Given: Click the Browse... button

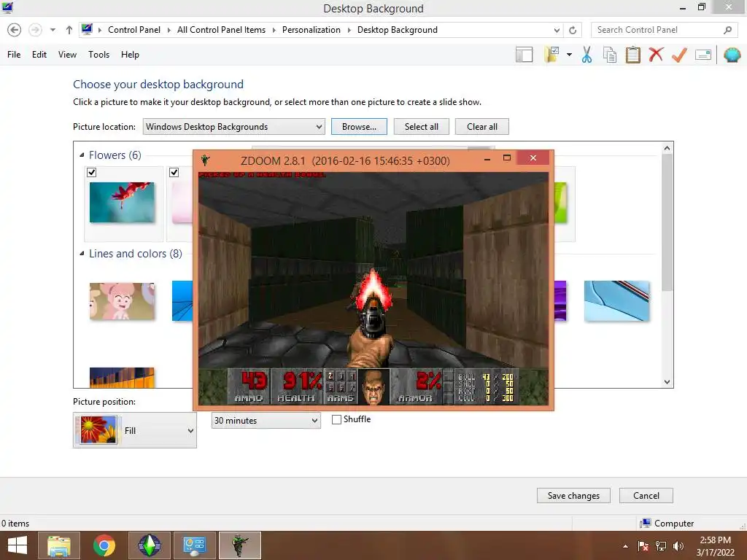Looking at the screenshot, I should pyautogui.click(x=359, y=127).
